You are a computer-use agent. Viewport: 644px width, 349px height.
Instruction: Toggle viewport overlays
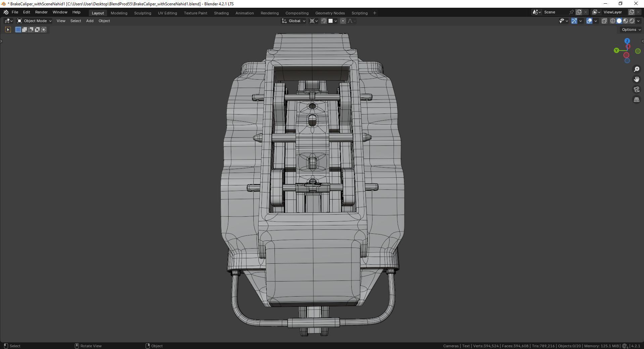(589, 21)
